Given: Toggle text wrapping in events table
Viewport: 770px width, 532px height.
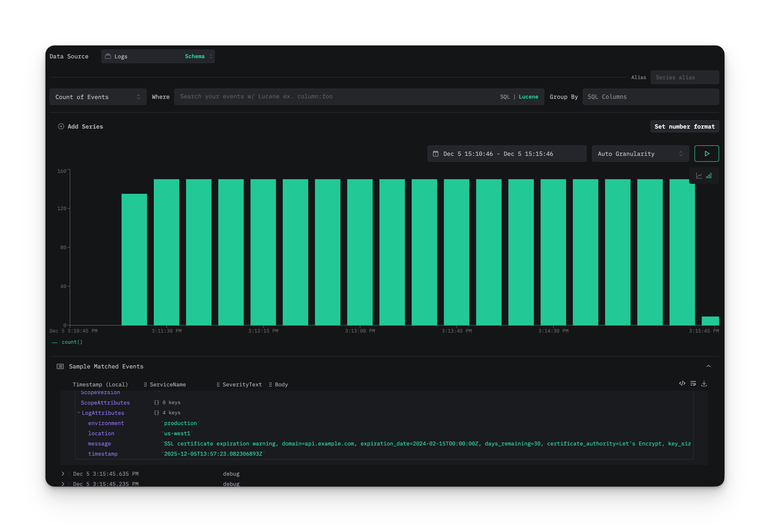Looking at the screenshot, I should coord(693,383).
